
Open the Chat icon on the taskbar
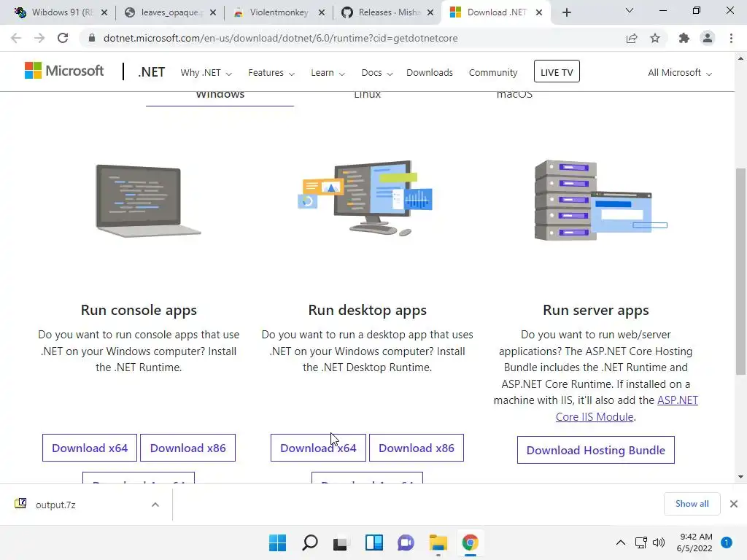[x=406, y=542]
